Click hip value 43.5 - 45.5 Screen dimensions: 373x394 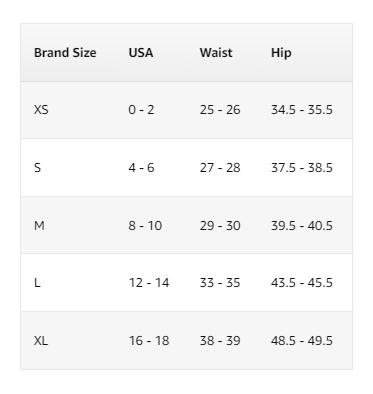tap(302, 283)
